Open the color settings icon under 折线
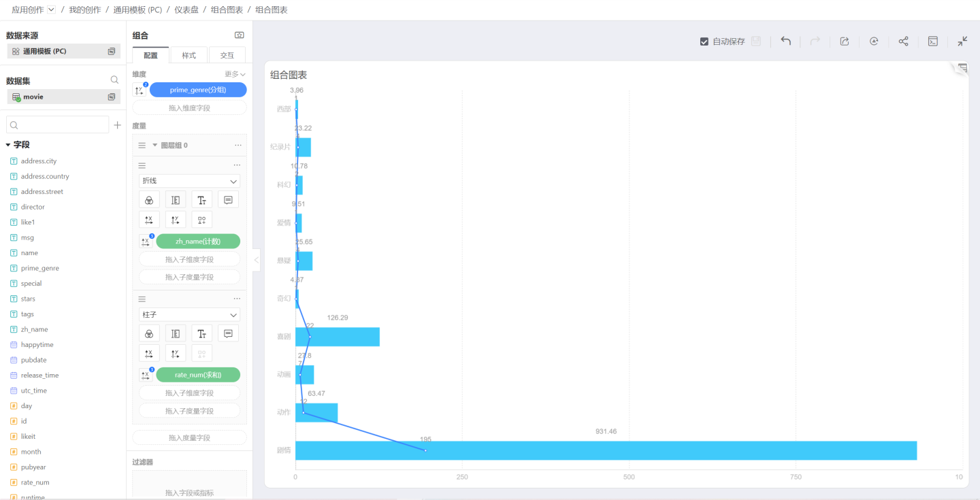 point(149,200)
